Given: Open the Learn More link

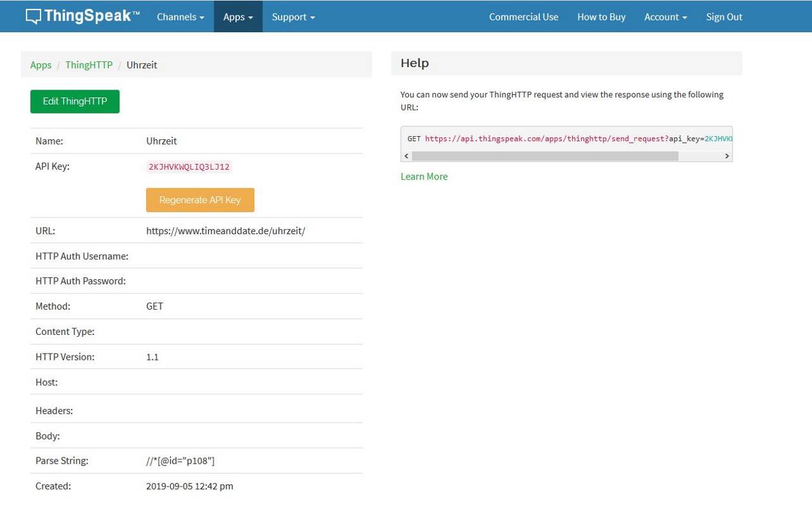Looking at the screenshot, I should [424, 176].
